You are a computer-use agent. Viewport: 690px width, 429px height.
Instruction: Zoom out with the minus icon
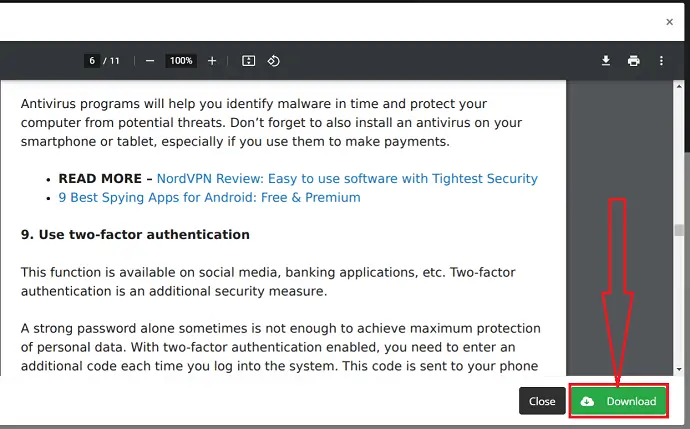(150, 61)
